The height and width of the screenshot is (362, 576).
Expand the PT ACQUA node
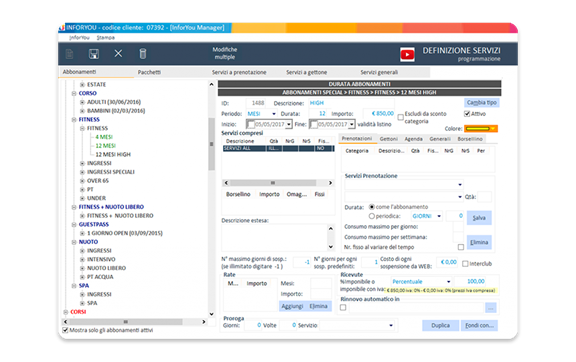(82, 277)
